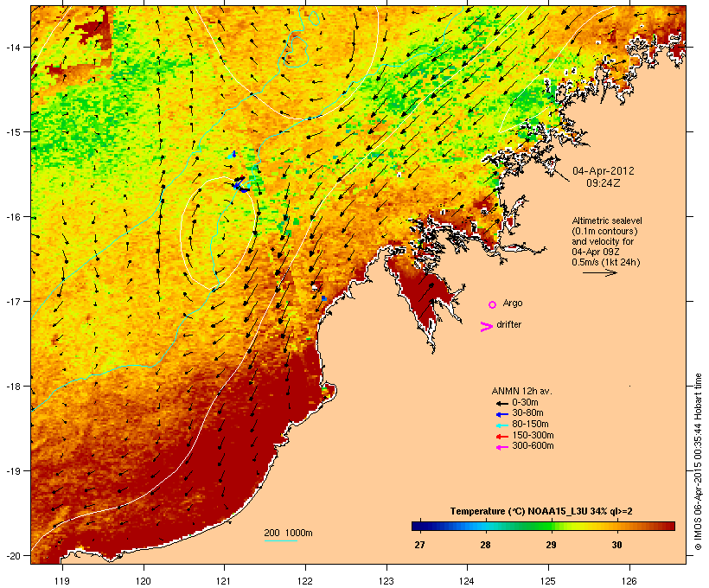Click the blue 30-80m legend arrow
709x588 pixels.
coord(501,414)
